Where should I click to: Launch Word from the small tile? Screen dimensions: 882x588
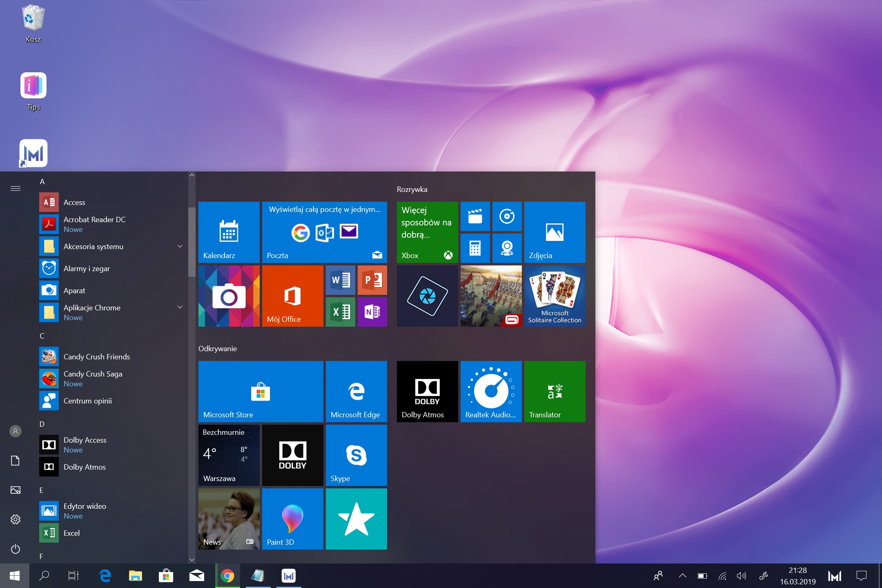(x=341, y=280)
